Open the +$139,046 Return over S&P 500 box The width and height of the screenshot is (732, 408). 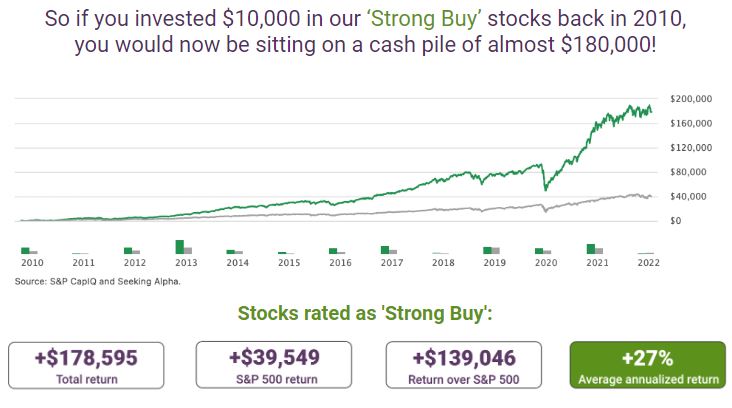tap(463, 365)
